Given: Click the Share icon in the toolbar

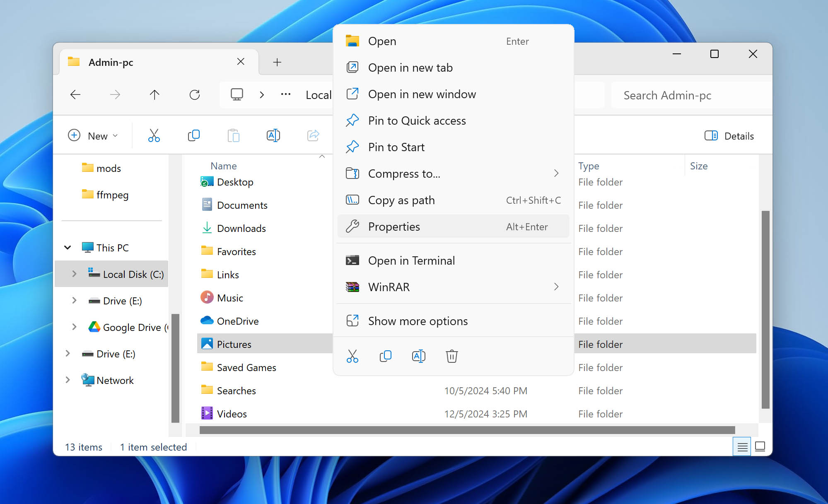Looking at the screenshot, I should tap(313, 135).
